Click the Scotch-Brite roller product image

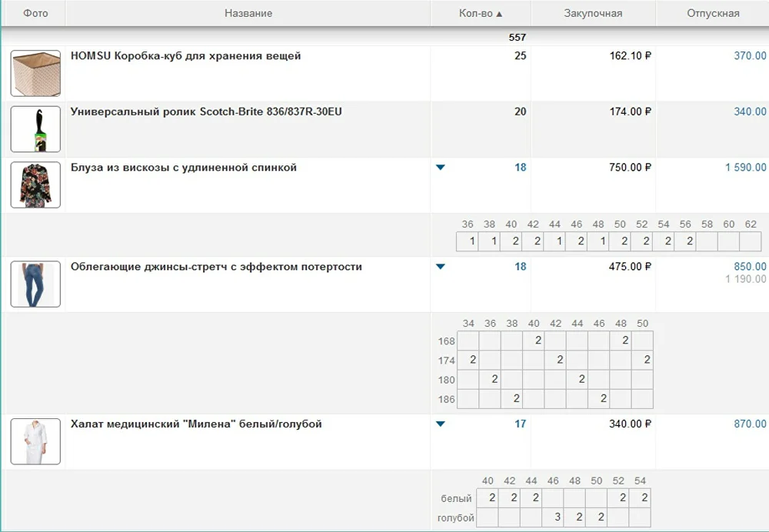35,129
